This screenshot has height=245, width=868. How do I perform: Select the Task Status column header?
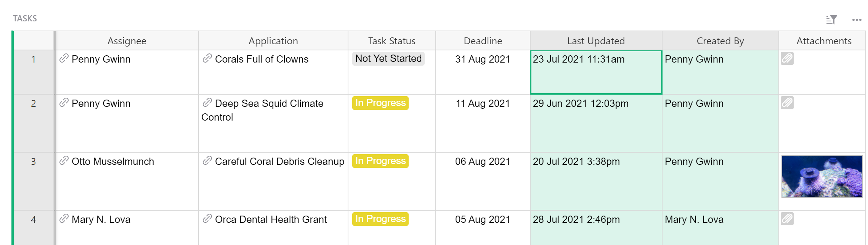click(x=391, y=41)
